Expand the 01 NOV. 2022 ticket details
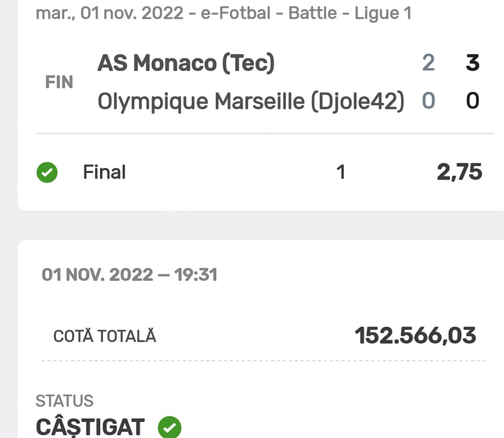The height and width of the screenshot is (438, 504). [128, 274]
